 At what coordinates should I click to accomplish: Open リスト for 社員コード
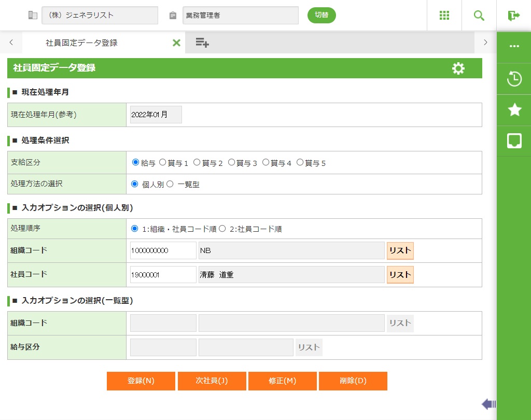400,275
